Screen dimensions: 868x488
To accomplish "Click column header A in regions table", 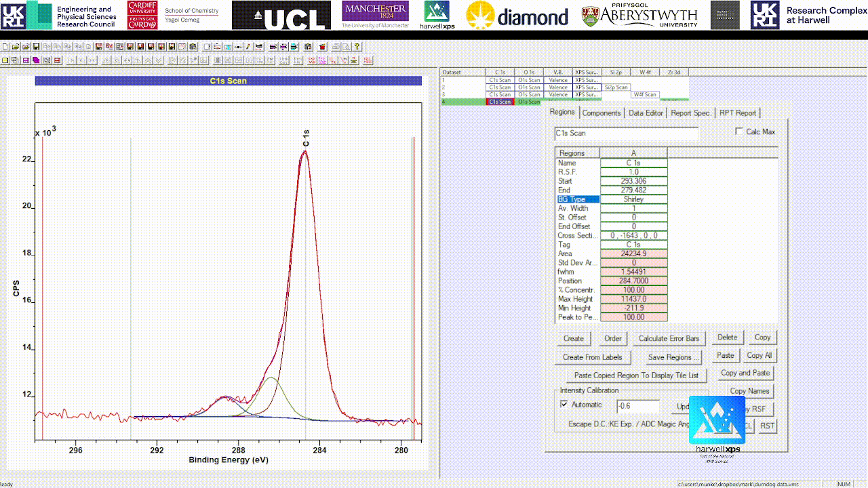I will (633, 153).
